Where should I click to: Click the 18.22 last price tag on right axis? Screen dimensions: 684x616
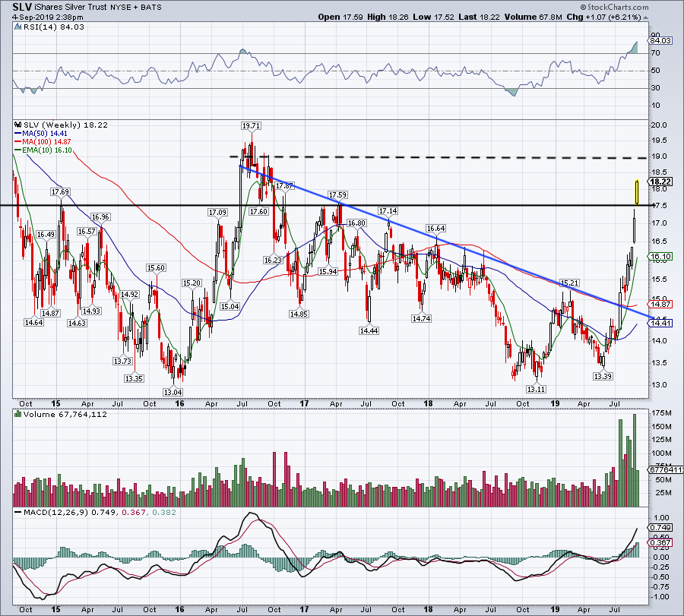tap(660, 182)
